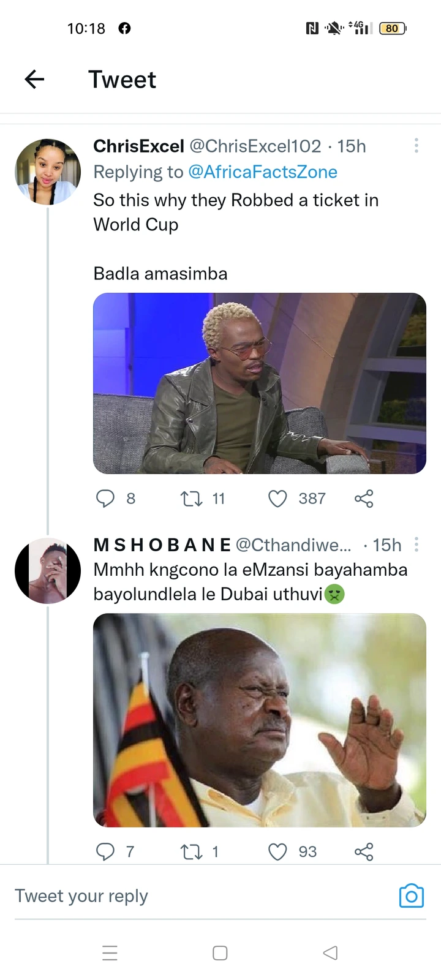
Task: Open the blonde-haired man image in tweet
Action: click(259, 383)
